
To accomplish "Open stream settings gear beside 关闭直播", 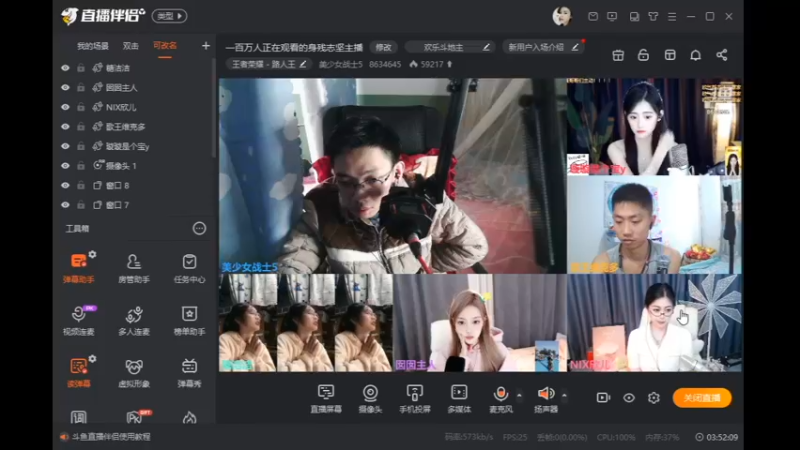I will point(654,397).
